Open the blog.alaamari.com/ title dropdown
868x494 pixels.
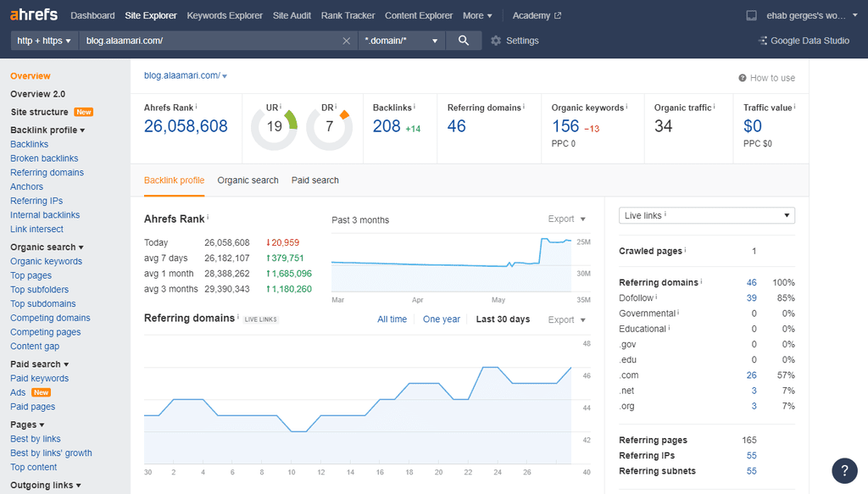pos(186,75)
